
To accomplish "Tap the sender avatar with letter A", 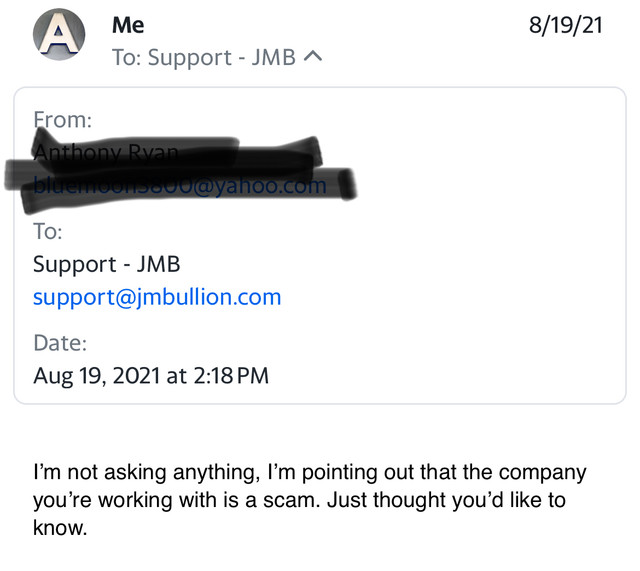I will click(59, 34).
